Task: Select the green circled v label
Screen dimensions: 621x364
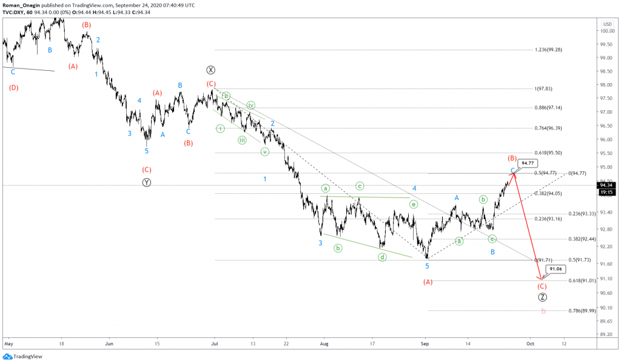Action: pos(264,151)
